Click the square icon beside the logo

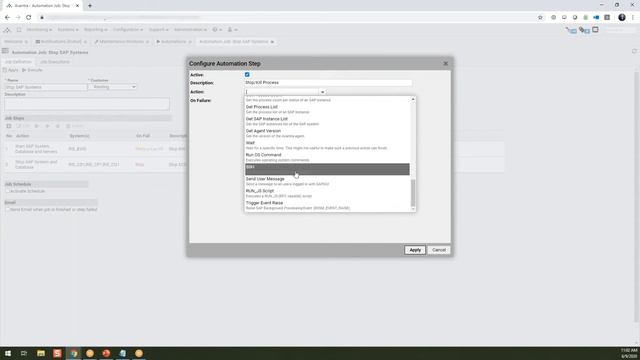(x=19, y=30)
